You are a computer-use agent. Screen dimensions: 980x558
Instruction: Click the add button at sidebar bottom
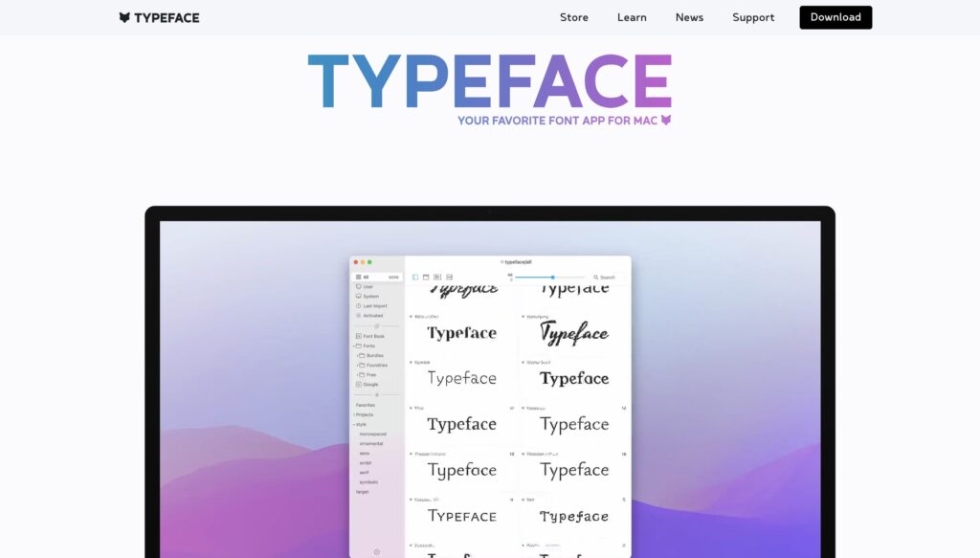click(x=377, y=551)
